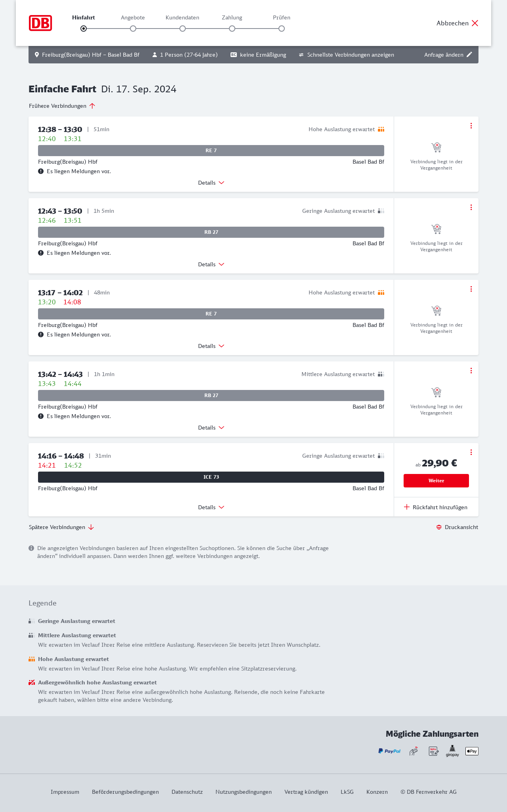Viewport: 507px width, 812px height.
Task: Click the printer icon for Druckansicht
Action: (439, 527)
